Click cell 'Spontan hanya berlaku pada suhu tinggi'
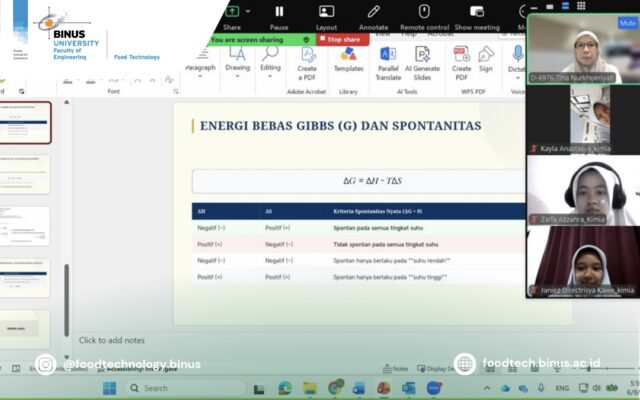Viewport: 640px width, 400px height. (390, 277)
